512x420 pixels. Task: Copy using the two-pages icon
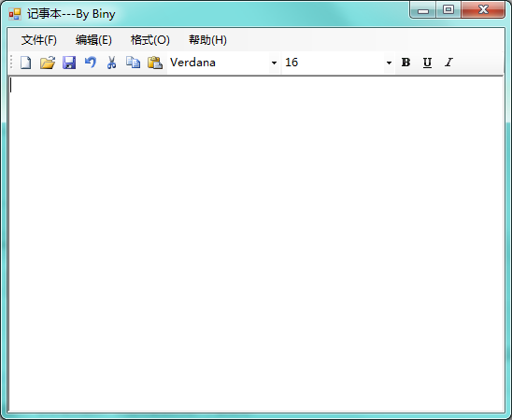coord(134,63)
